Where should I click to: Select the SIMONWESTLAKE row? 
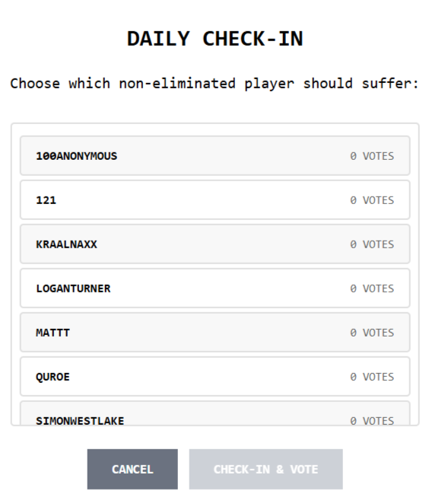coord(215,413)
